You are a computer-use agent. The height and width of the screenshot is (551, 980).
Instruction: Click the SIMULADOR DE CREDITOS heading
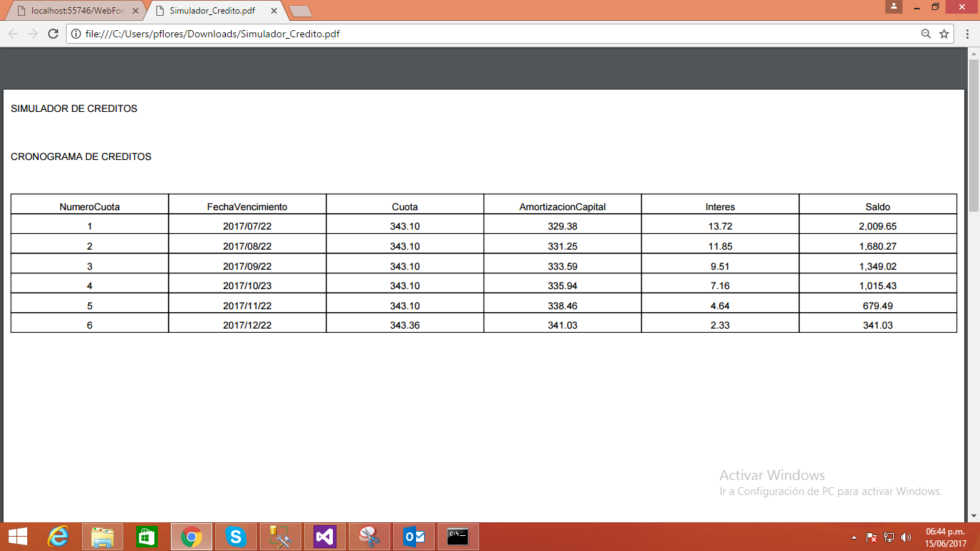(x=74, y=109)
